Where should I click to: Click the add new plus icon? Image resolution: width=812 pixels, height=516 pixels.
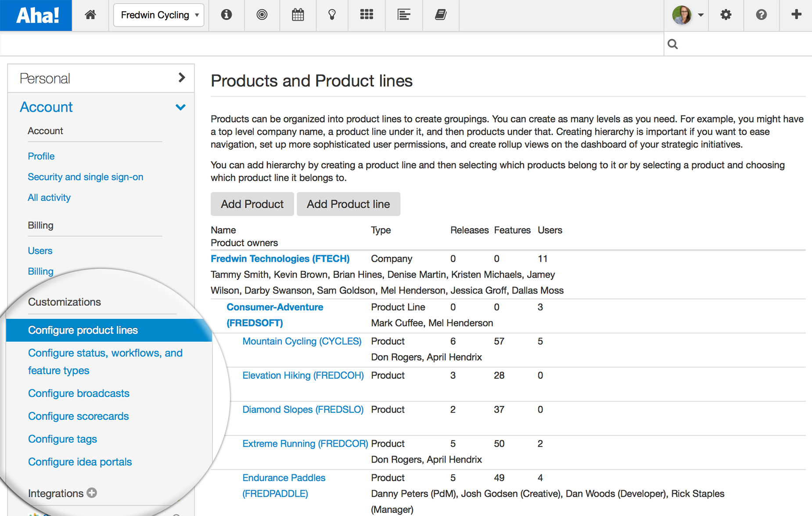point(796,14)
